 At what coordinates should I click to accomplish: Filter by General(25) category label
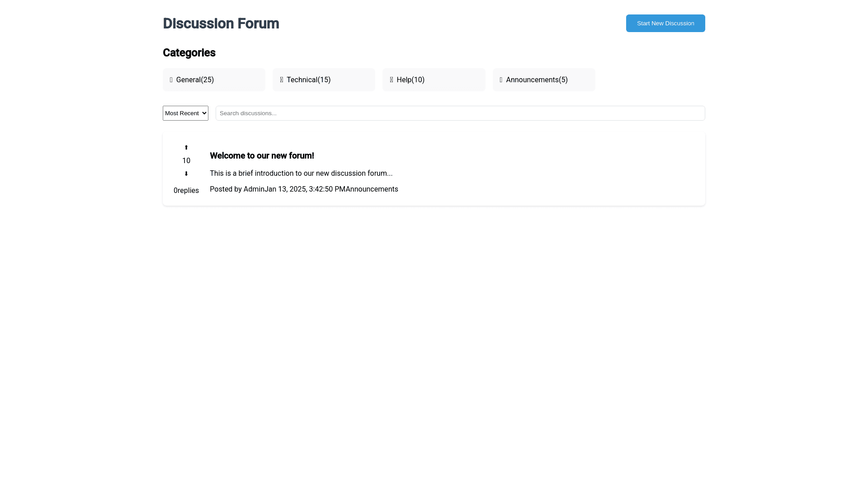pyautogui.click(x=195, y=80)
